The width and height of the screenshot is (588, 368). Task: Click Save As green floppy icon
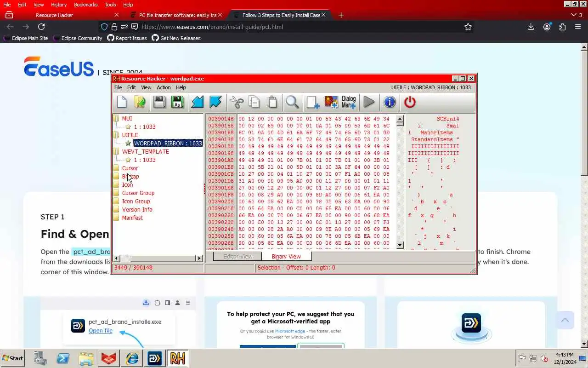tap(177, 102)
